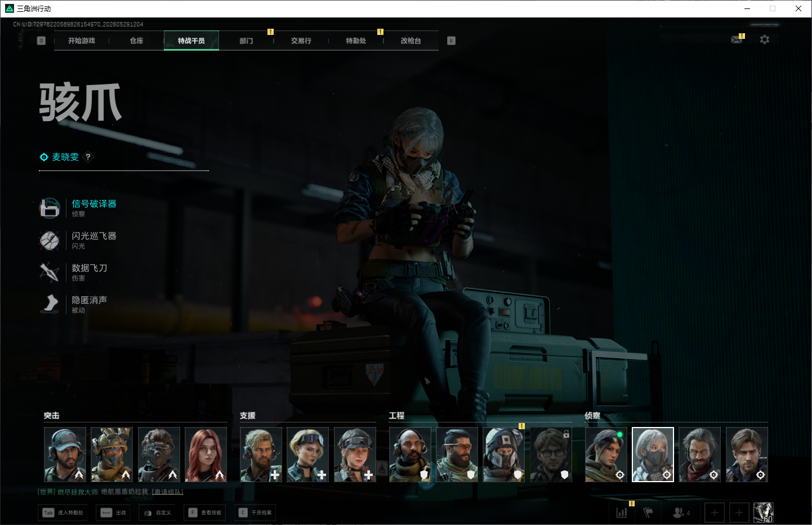Select the red-haired operator portrait

206,455
